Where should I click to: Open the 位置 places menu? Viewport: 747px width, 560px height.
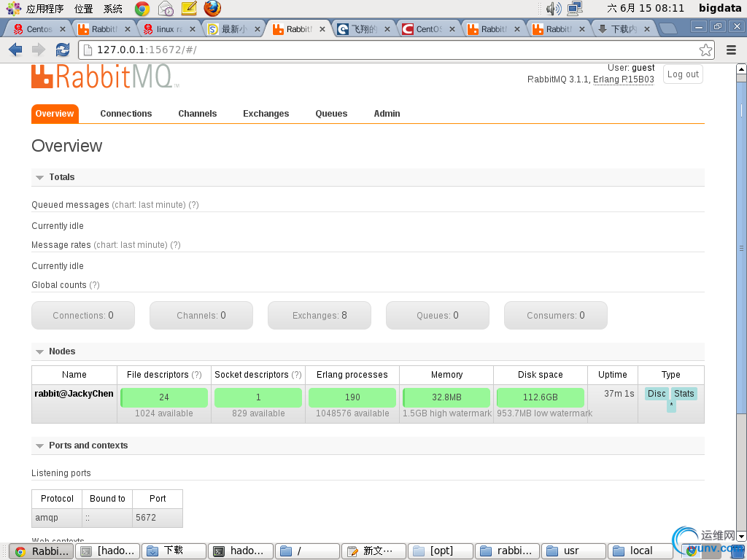click(x=84, y=8)
